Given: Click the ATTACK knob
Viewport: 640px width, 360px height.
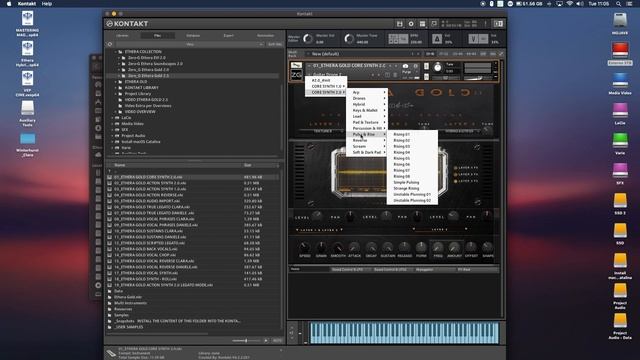Looking at the screenshot, I should 354,247.
